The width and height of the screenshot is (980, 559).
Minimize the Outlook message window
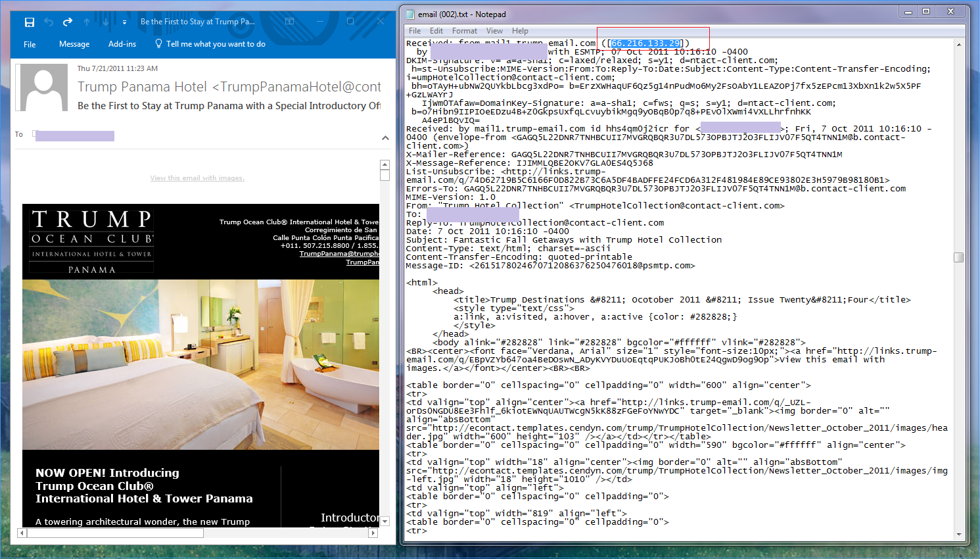320,21
